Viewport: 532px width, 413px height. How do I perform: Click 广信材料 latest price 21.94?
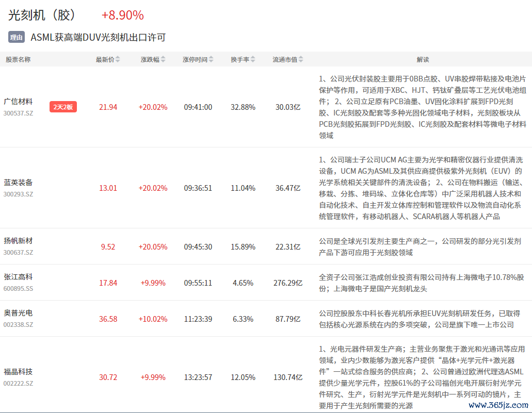(108, 107)
